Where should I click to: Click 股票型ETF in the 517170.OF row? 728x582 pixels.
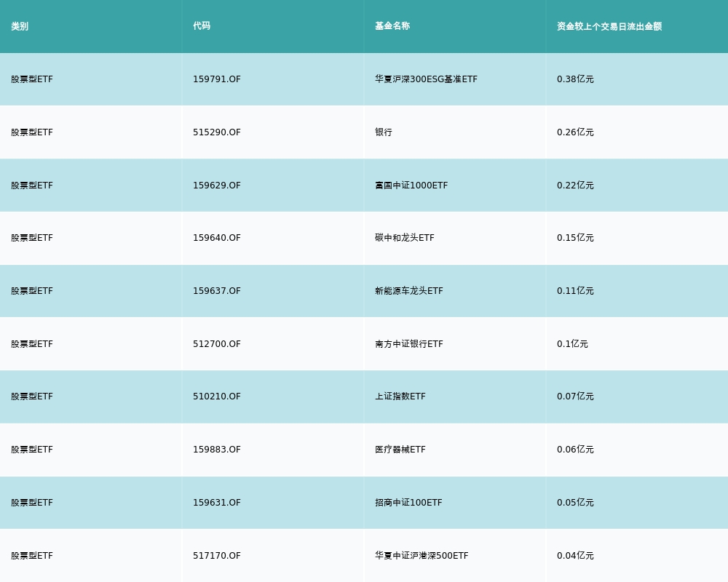point(32,556)
